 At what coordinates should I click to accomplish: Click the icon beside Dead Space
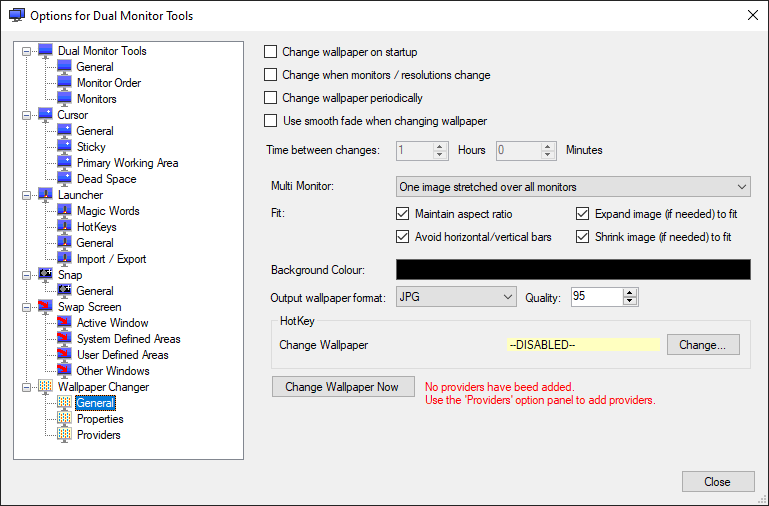click(x=64, y=178)
